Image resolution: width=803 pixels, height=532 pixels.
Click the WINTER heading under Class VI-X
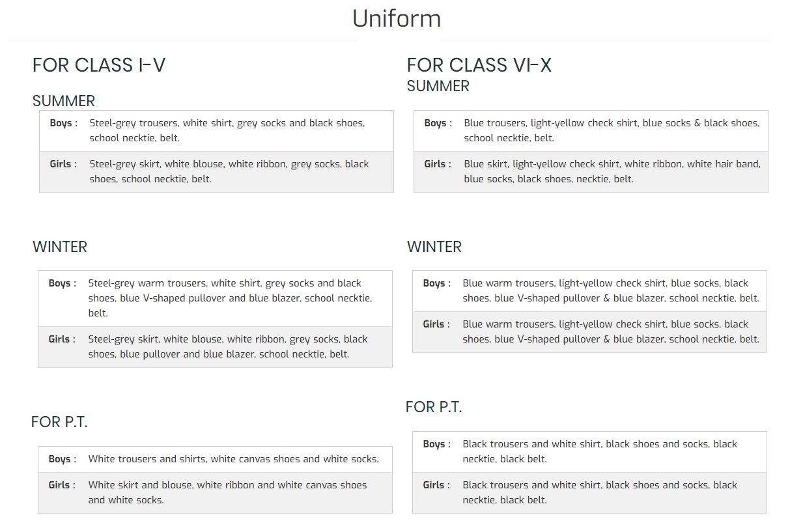pyautogui.click(x=434, y=247)
